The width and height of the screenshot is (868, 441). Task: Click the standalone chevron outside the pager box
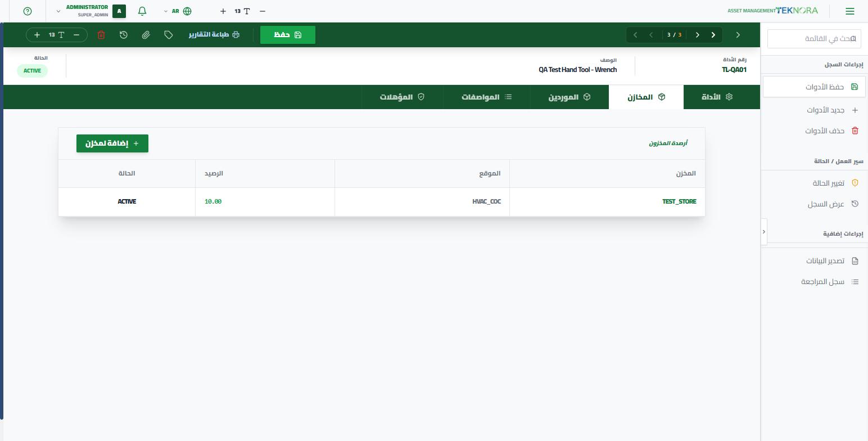pos(738,35)
